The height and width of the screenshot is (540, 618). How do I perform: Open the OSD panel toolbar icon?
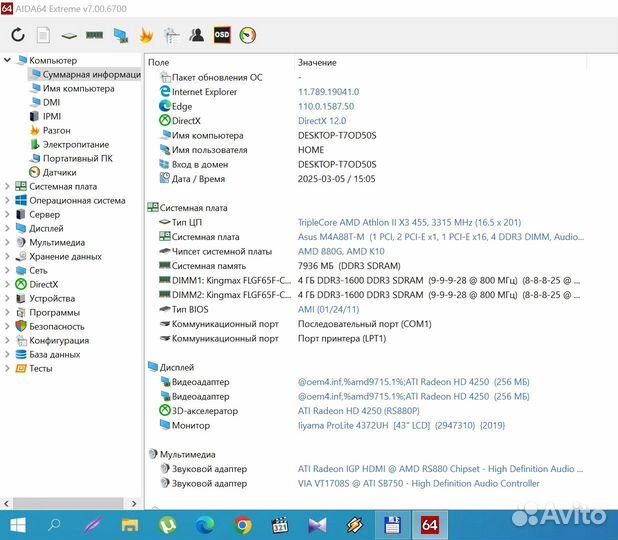pyautogui.click(x=222, y=35)
